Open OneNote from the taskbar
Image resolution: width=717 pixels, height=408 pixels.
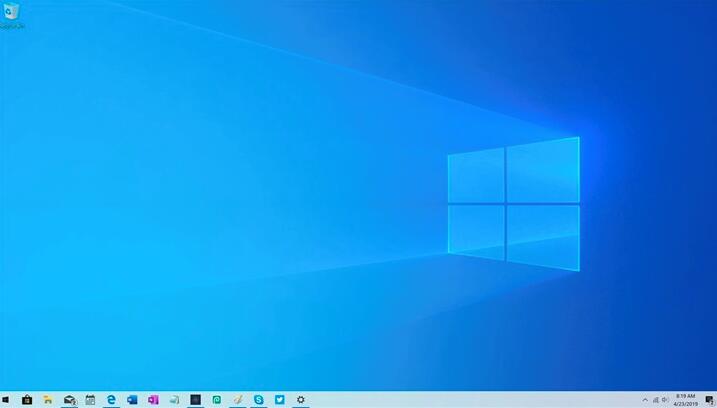point(153,400)
